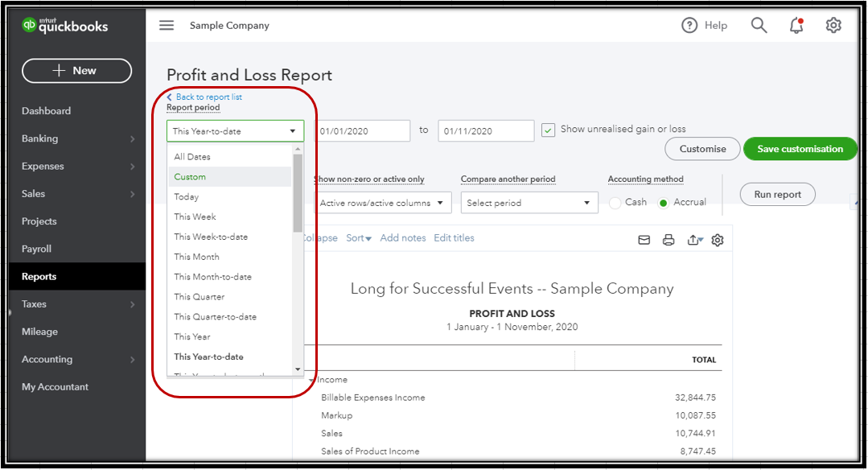Go back to report list
The height and width of the screenshot is (470, 868).
point(204,97)
